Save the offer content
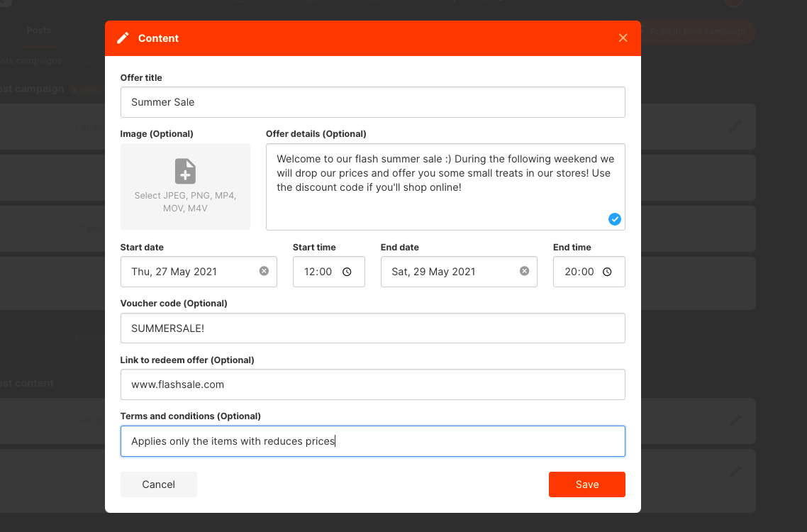This screenshot has height=532, width=807. (586, 484)
